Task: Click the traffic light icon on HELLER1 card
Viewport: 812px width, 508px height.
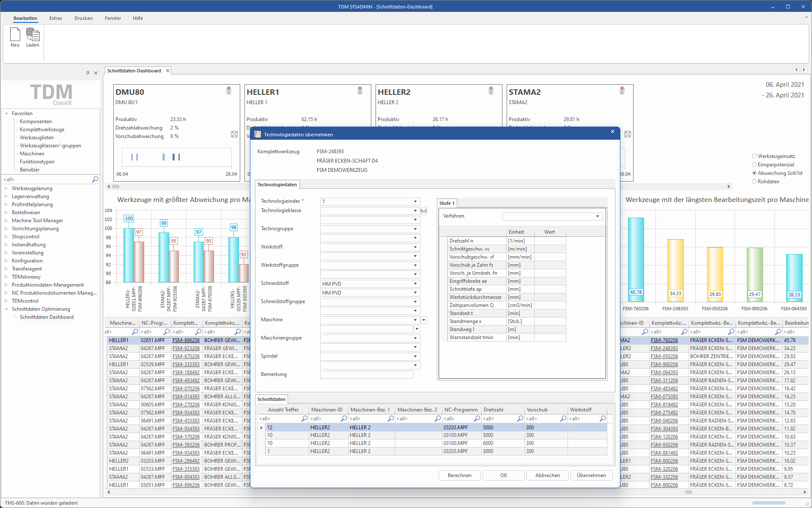Action: [x=360, y=91]
